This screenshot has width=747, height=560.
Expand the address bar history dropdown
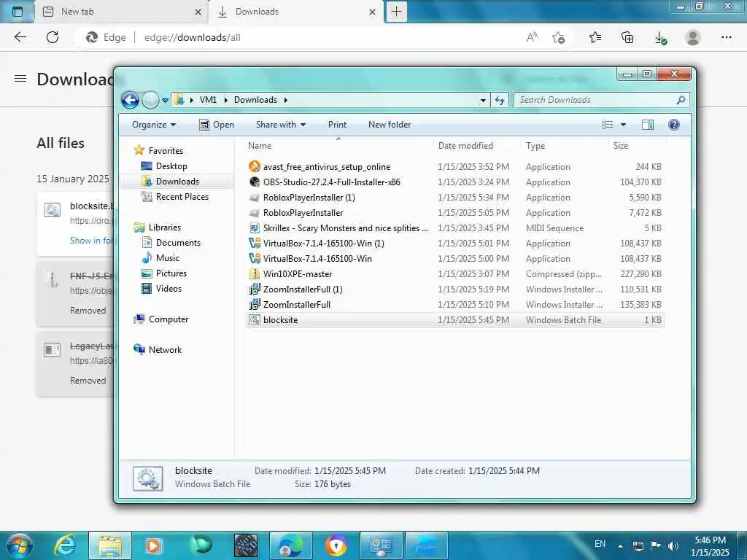coord(483,101)
